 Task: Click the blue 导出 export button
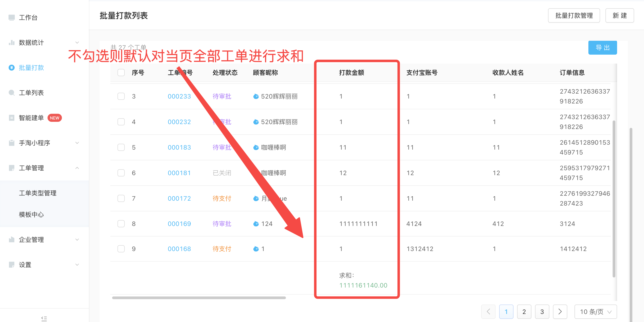(x=603, y=47)
